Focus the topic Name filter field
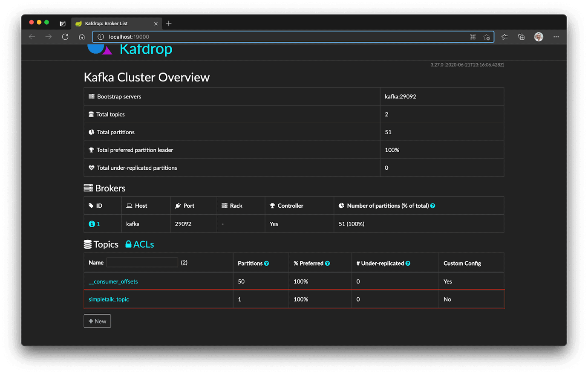 [x=142, y=262]
